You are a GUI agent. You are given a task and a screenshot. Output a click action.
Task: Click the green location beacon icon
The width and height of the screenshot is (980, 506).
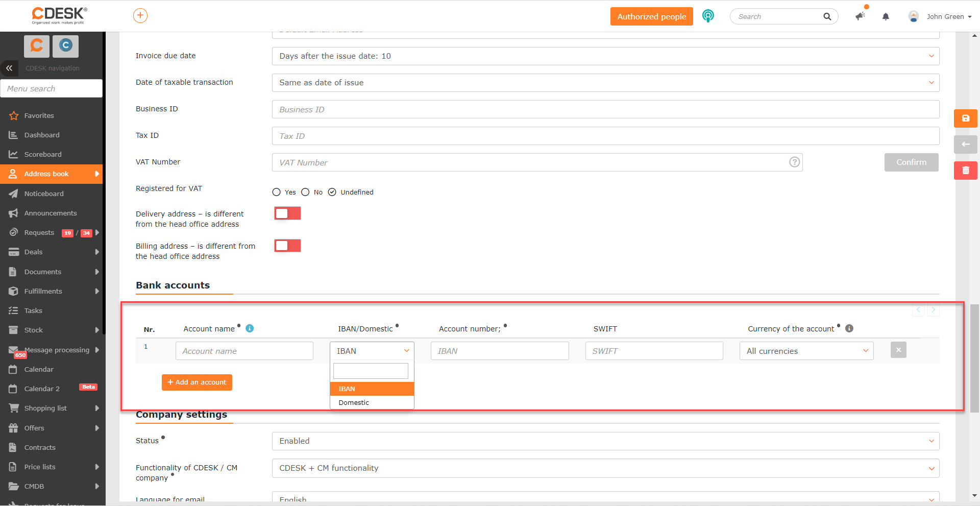tap(708, 16)
